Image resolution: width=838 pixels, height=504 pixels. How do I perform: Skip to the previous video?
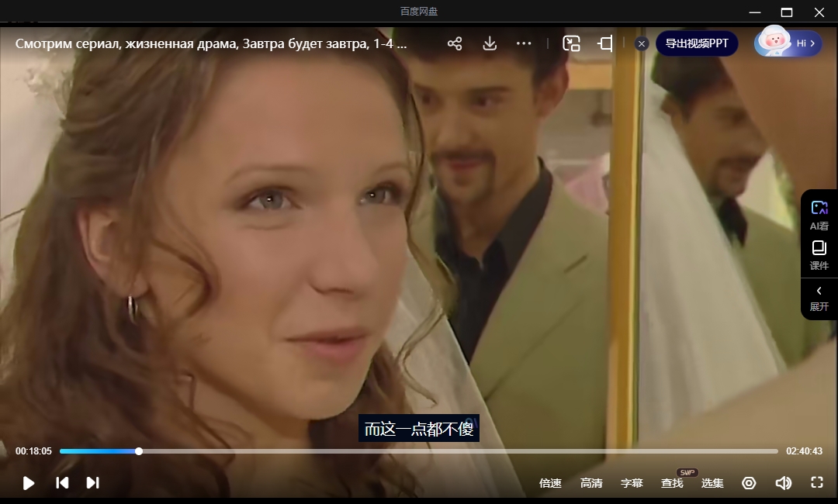coord(62,483)
